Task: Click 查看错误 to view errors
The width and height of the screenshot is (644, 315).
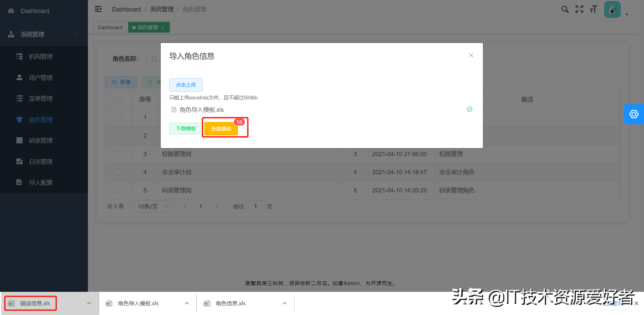Action: pos(221,129)
